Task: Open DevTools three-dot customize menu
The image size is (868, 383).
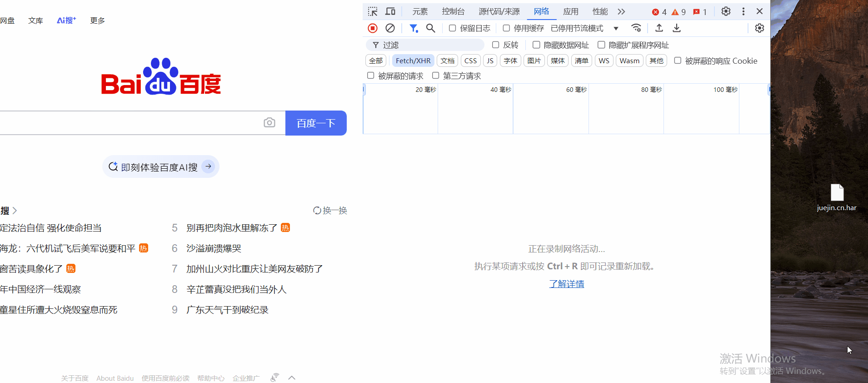Action: point(743,11)
